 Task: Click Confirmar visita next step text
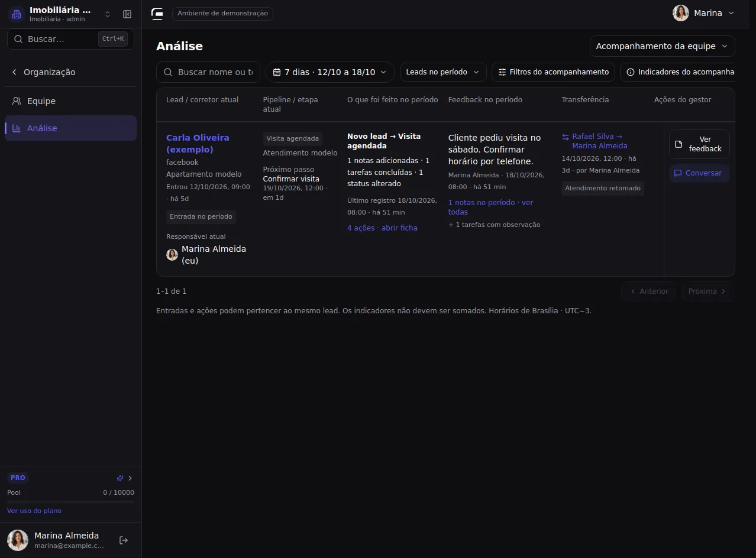[291, 179]
